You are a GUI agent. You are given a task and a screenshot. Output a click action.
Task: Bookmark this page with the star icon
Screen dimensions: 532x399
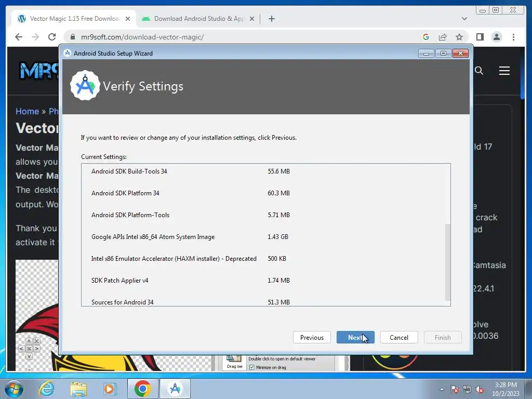(459, 37)
